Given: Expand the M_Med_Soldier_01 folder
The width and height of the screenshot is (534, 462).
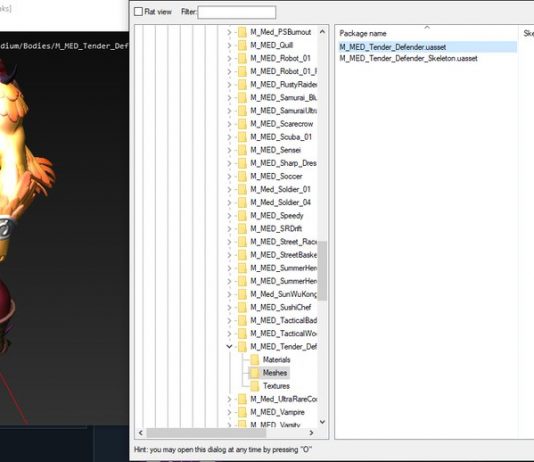Looking at the screenshot, I should (x=229, y=189).
